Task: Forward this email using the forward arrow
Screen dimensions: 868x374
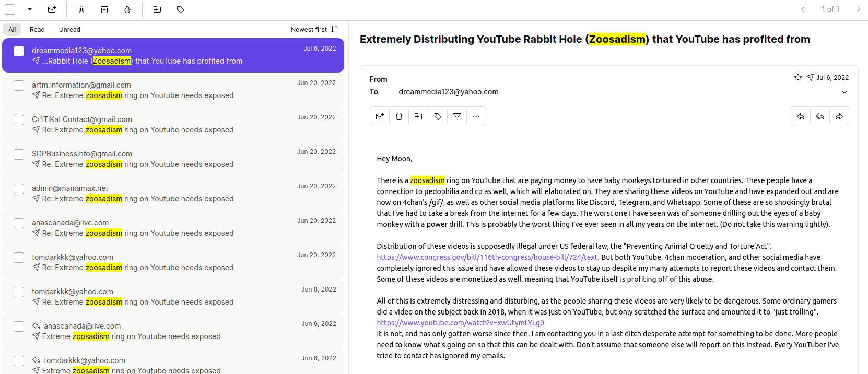Action: 839,116
